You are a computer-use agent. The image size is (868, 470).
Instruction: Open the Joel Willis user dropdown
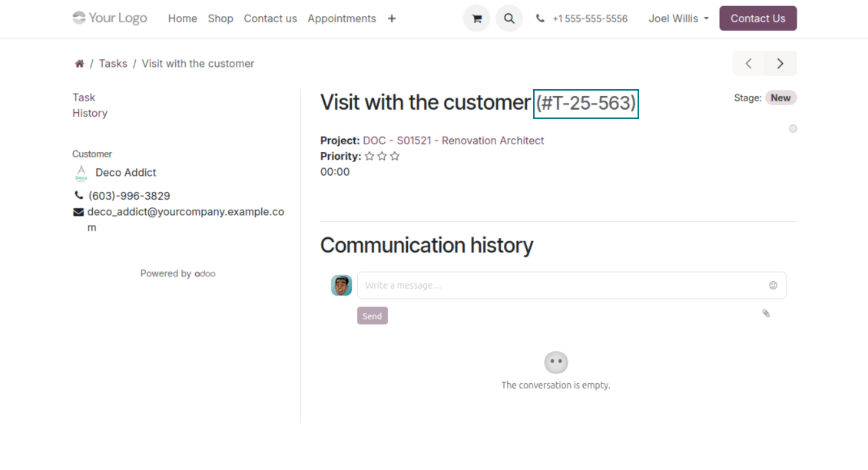678,18
